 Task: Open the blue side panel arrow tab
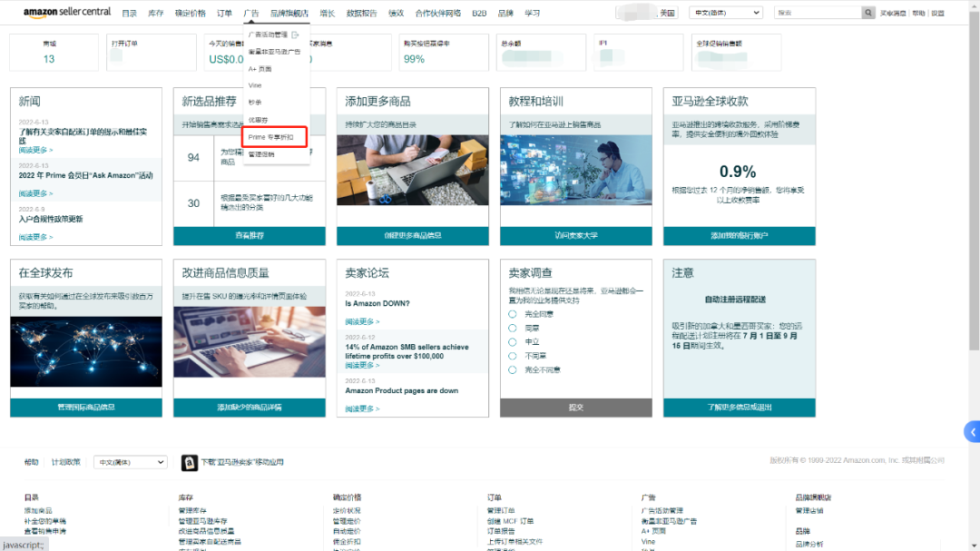(x=973, y=431)
